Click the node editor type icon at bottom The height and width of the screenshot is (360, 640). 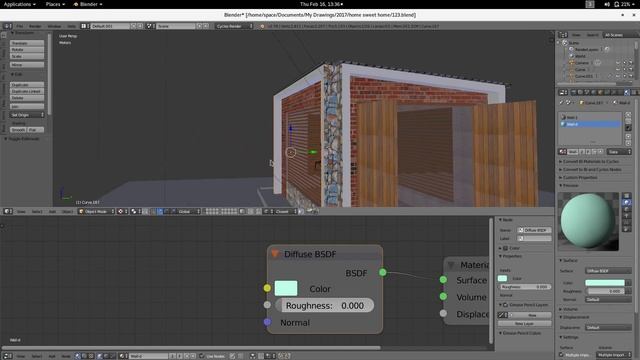(x=7, y=356)
